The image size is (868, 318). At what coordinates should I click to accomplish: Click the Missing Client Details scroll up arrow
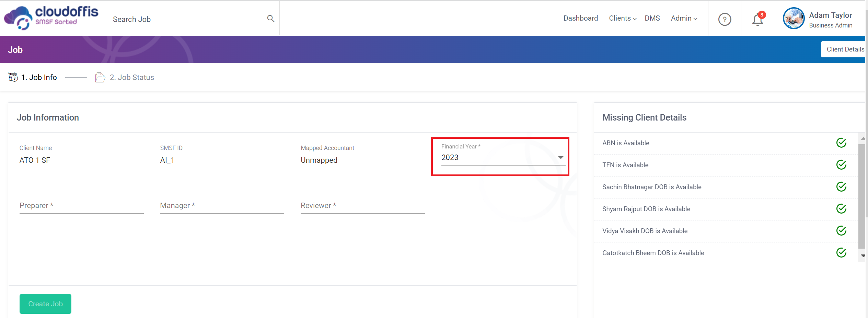click(863, 138)
